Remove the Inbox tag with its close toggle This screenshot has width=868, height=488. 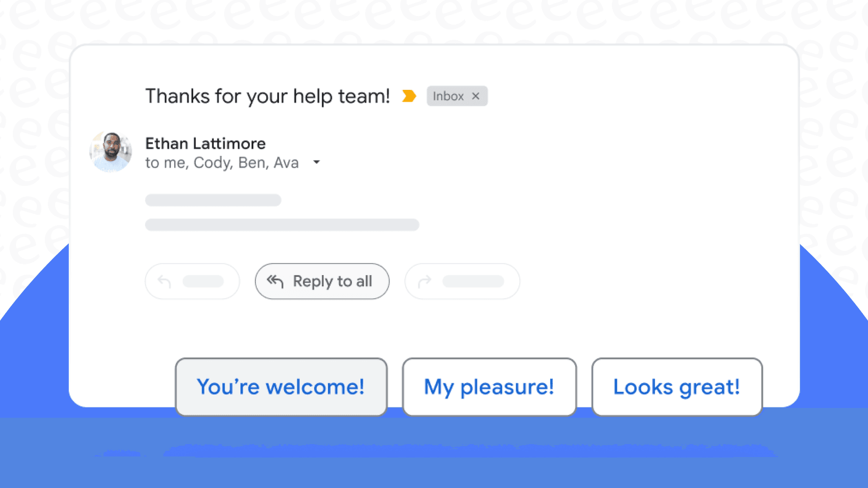476,96
